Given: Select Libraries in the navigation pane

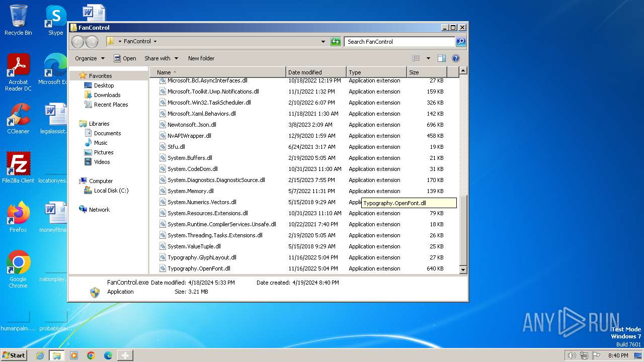Looking at the screenshot, I should click(99, 124).
